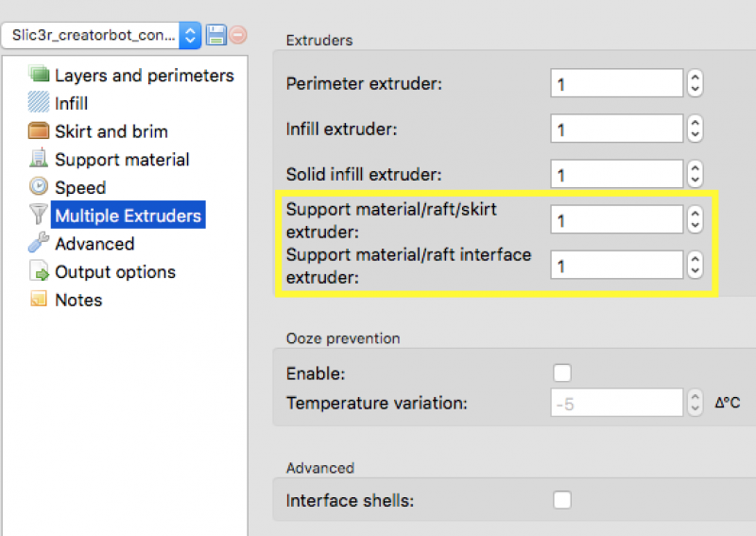This screenshot has height=536, width=756.
Task: Click the Notes icon in sidebar
Action: 39,300
